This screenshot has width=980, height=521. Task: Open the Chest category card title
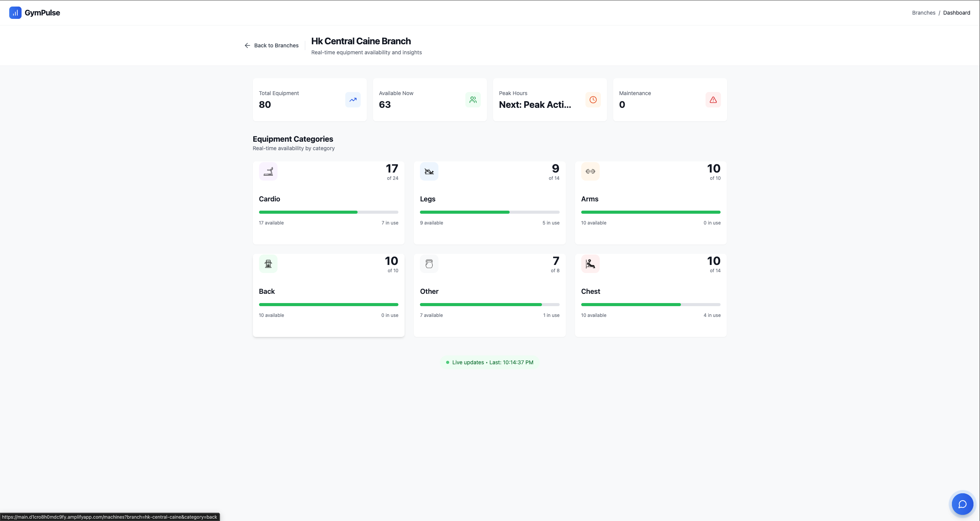pos(590,291)
